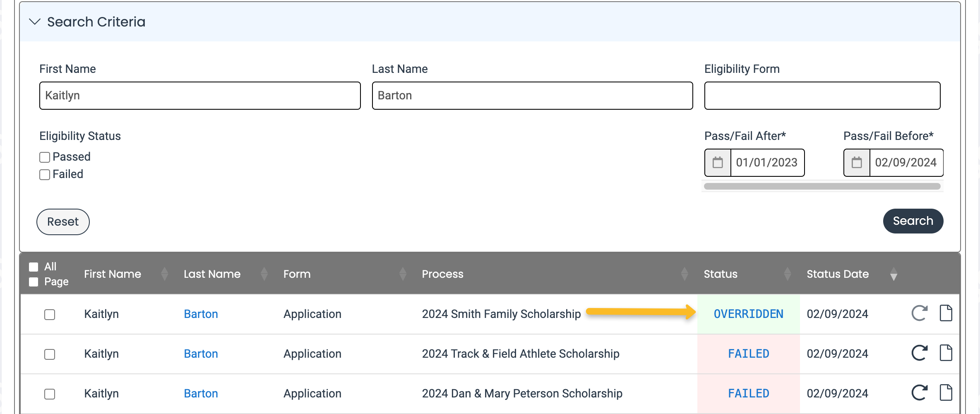Screen dimensions: 980x414
Task: Open document icon for Track & Field row
Action: click(946, 353)
